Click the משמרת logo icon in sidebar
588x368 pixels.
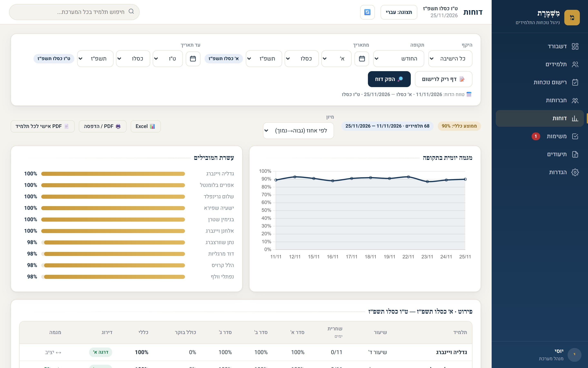coord(572,18)
